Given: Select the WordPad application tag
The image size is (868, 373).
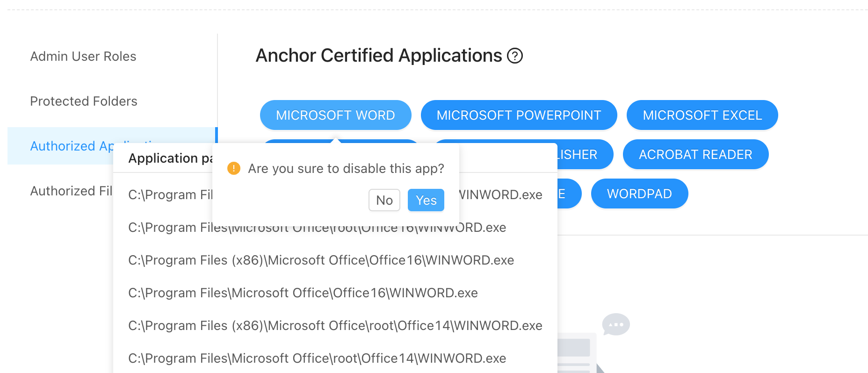Looking at the screenshot, I should [640, 194].
